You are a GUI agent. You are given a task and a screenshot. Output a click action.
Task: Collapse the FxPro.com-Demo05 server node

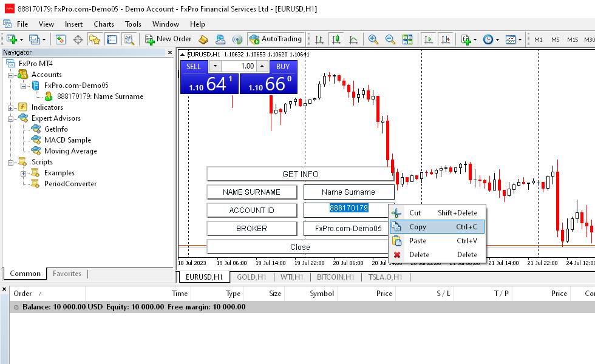(x=23, y=86)
